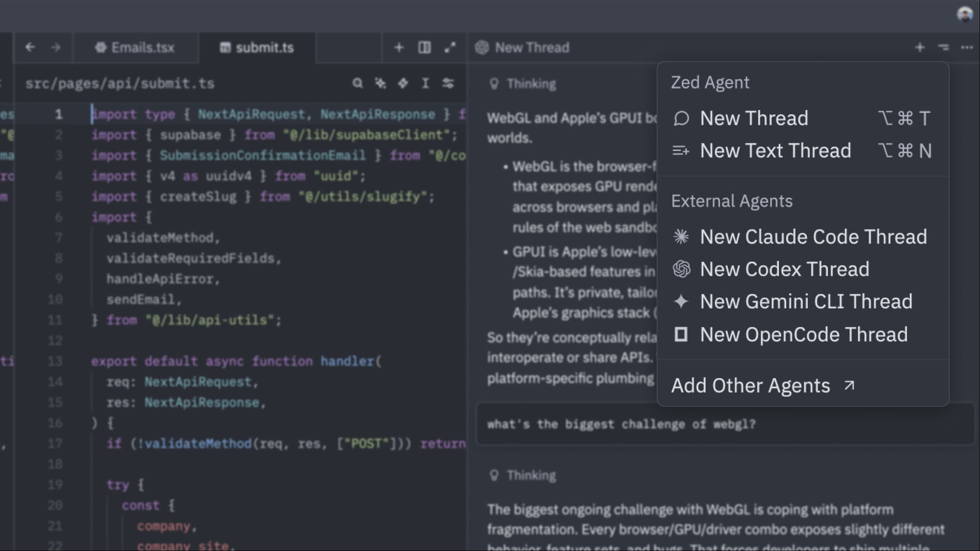Click the inline assist sparkle icon
This screenshot has width=980, height=551.
click(x=380, y=83)
